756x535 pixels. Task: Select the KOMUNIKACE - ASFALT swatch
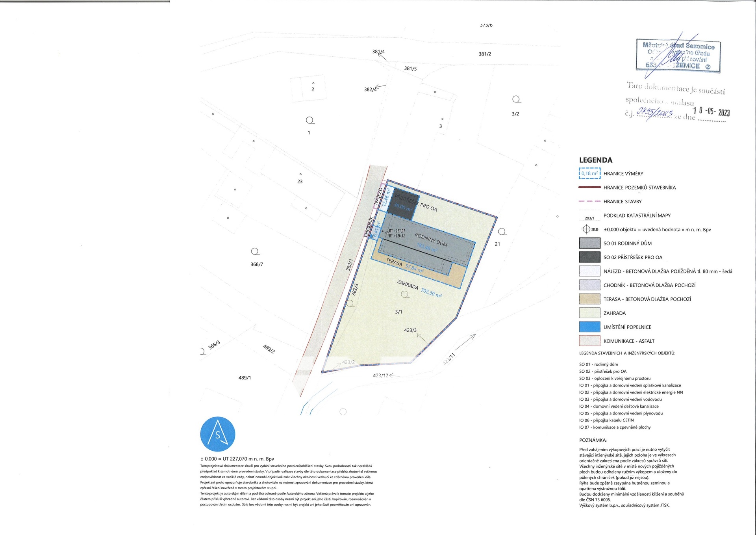point(589,341)
